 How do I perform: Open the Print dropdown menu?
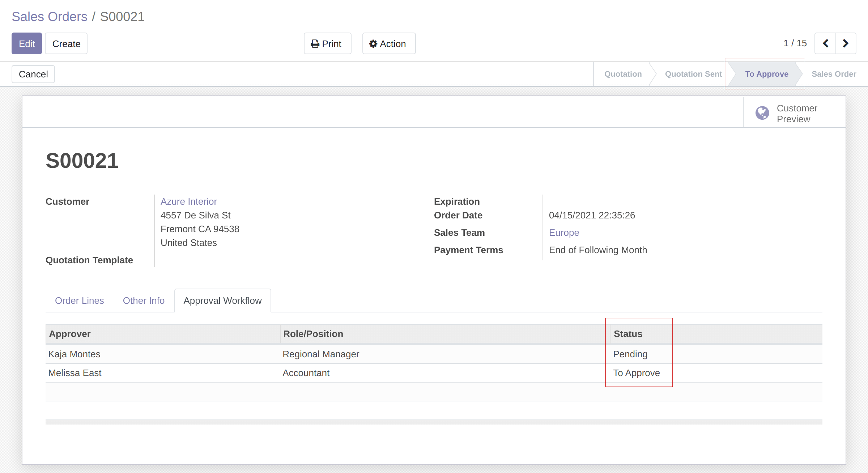pos(327,44)
